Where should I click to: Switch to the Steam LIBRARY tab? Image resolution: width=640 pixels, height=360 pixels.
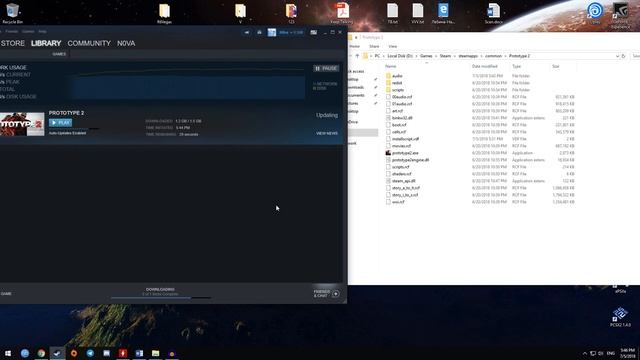coord(46,43)
